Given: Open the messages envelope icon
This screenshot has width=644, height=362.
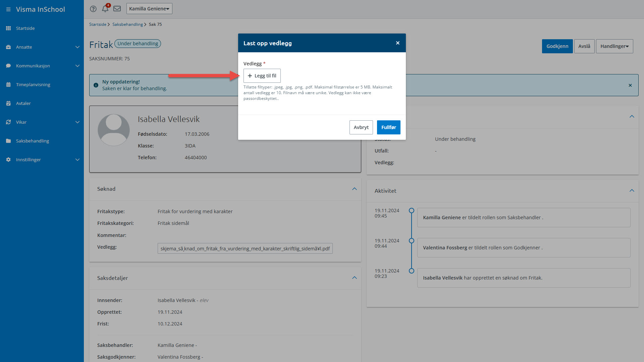Looking at the screenshot, I should pos(117,9).
